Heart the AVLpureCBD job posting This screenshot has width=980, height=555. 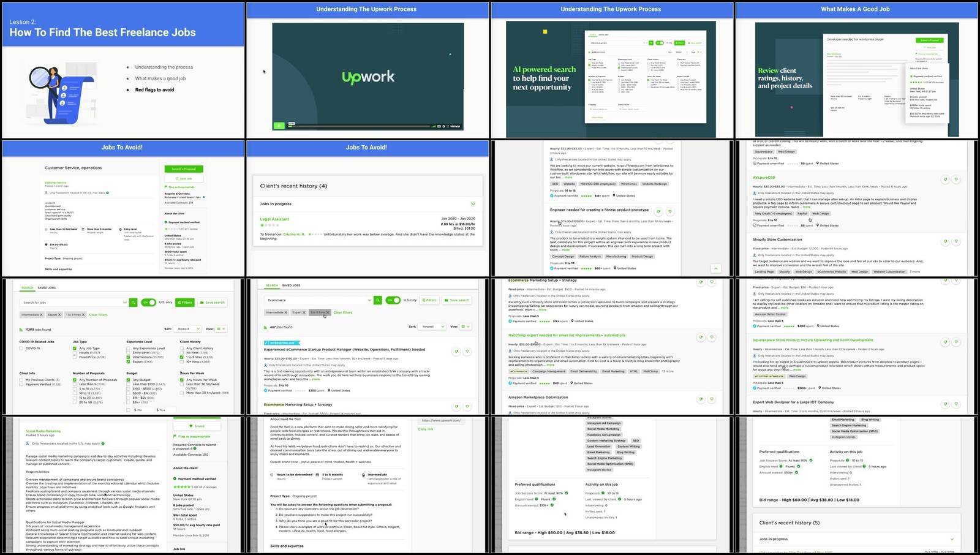point(956,179)
